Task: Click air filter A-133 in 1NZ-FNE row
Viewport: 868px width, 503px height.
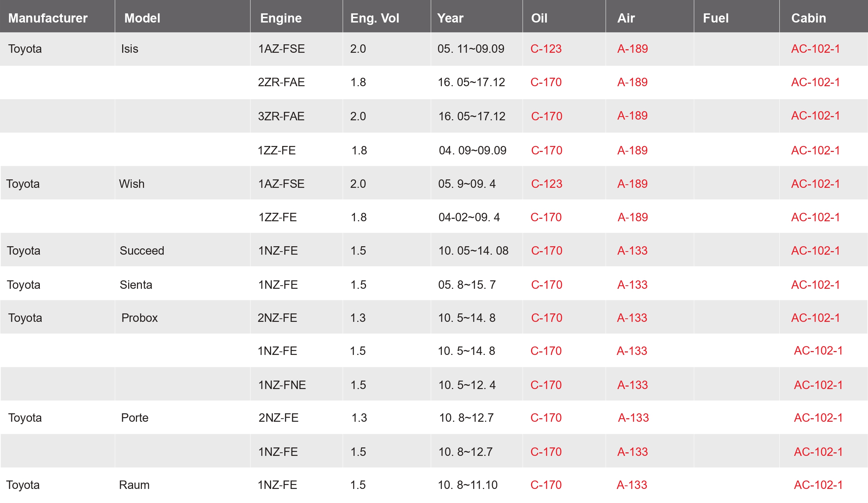Action: 633,385
